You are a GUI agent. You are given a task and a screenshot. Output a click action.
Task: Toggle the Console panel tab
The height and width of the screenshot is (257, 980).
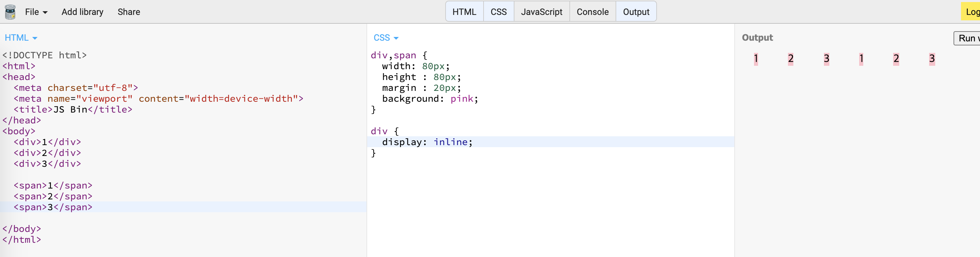click(592, 12)
